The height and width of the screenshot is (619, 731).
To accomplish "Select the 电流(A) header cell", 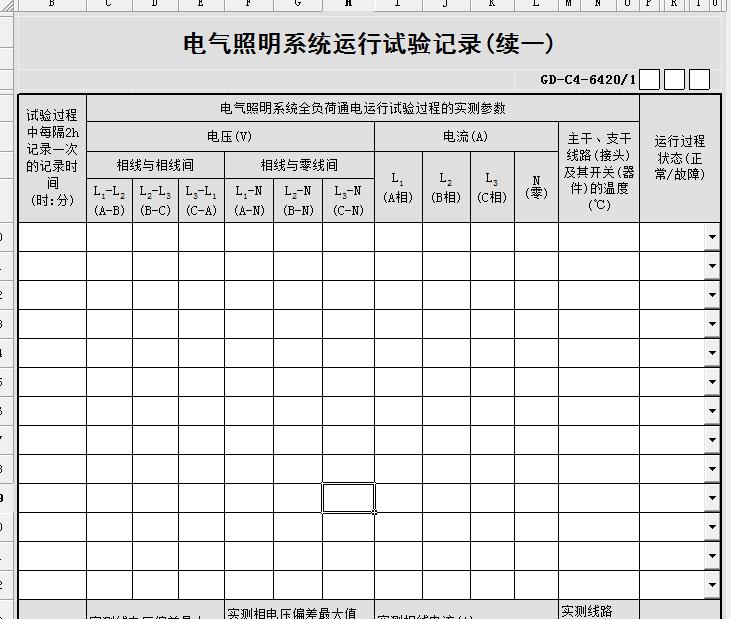I will point(466,137).
